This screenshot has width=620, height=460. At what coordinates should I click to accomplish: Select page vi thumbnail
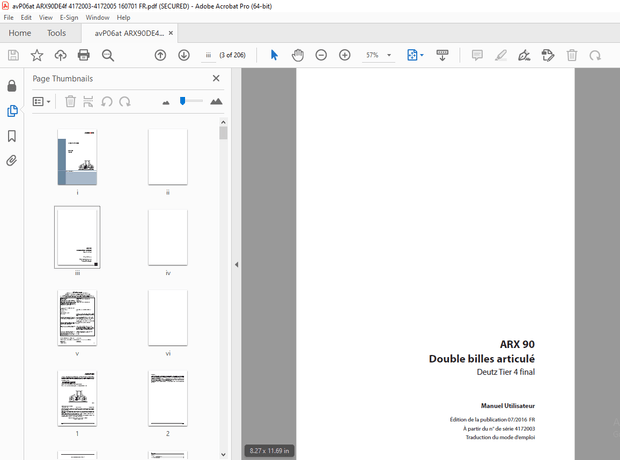pos(168,318)
